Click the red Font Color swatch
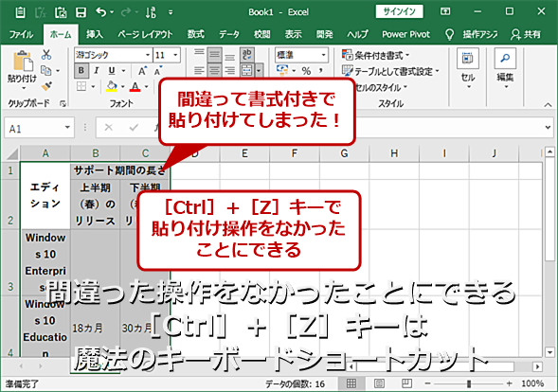The width and height of the screenshot is (558, 392). tap(135, 86)
